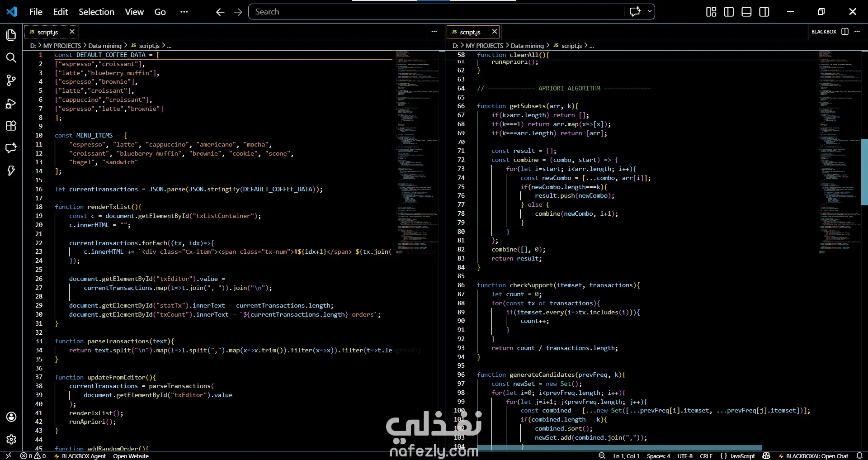Close the left script.js tab
This screenshot has height=460, width=868.
pyautogui.click(x=72, y=32)
